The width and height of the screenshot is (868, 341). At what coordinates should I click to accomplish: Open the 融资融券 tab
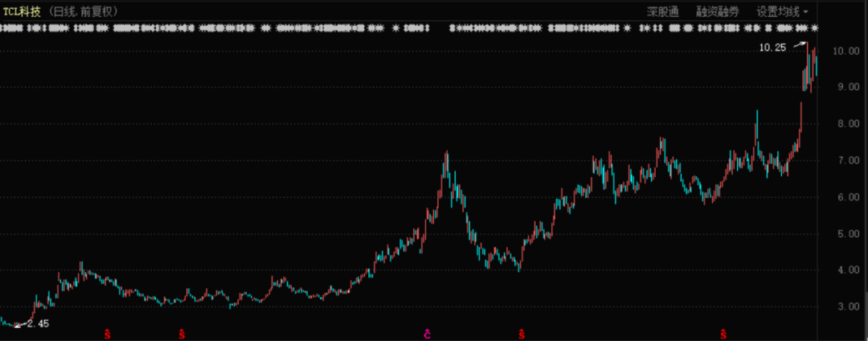pos(718,11)
